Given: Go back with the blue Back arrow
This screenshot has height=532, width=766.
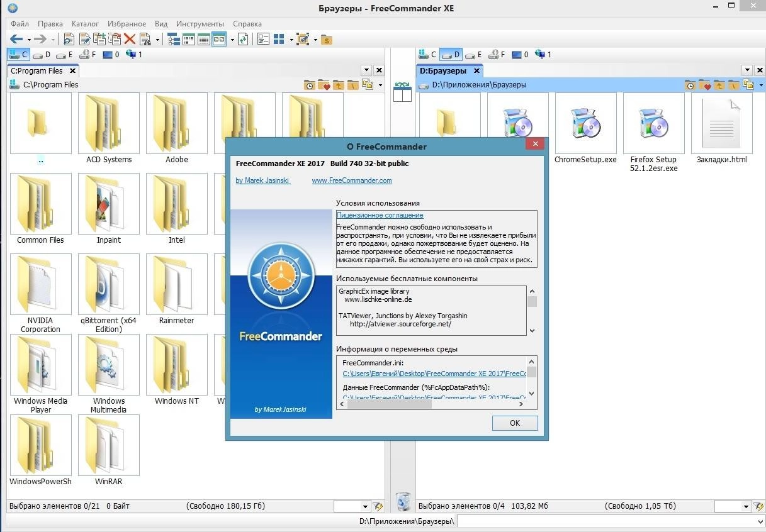Looking at the screenshot, I should pyautogui.click(x=16, y=39).
